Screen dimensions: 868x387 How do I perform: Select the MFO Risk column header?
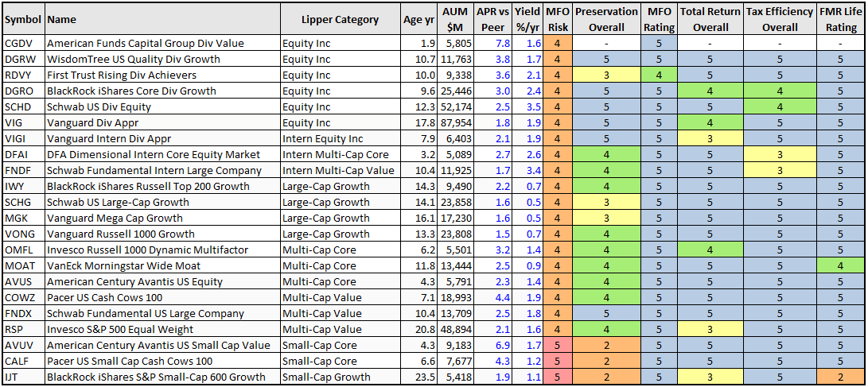point(557,19)
